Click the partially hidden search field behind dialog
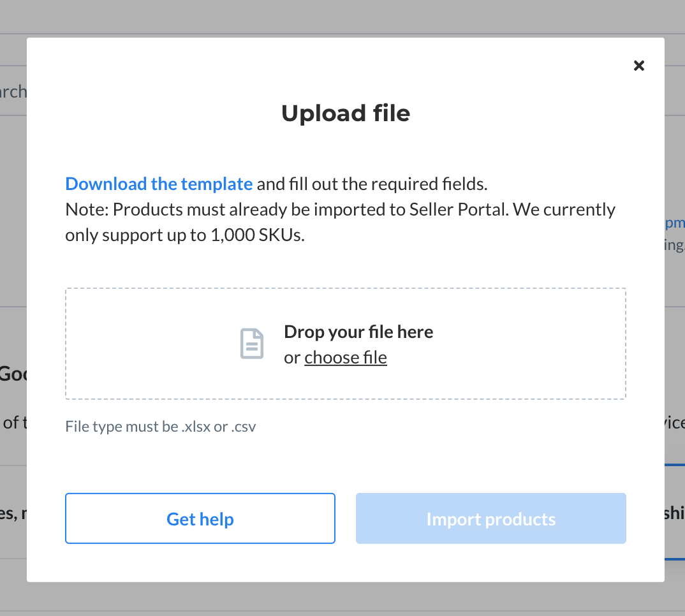685x616 pixels. 13,91
